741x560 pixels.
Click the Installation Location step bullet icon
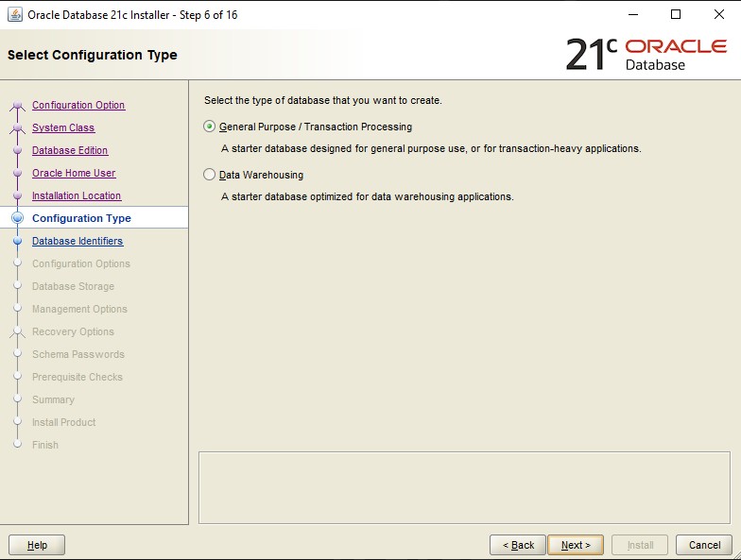(17, 195)
